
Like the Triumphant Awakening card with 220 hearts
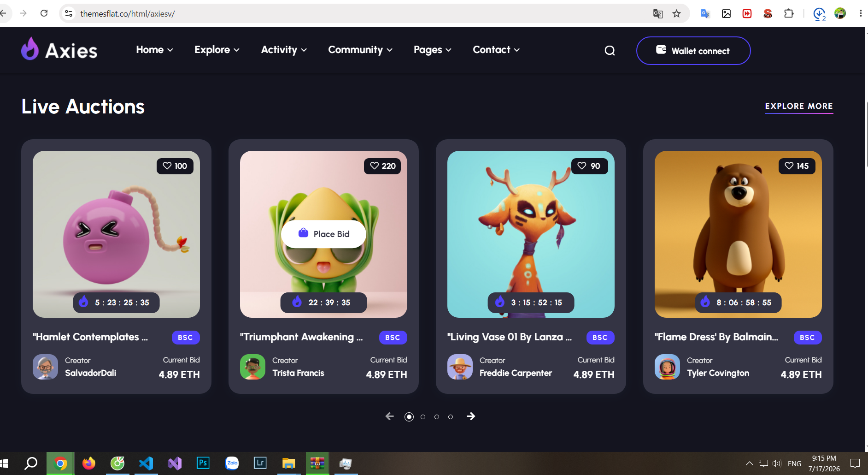pyautogui.click(x=382, y=166)
